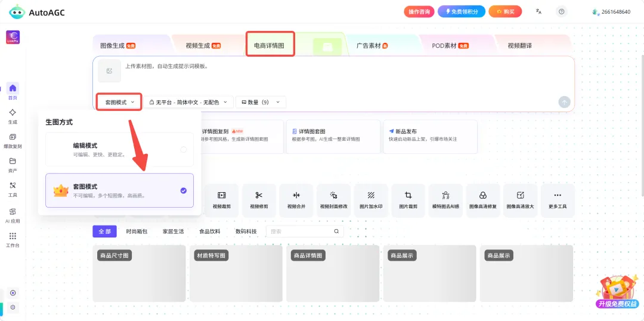This screenshot has width=644, height=321.
Task: Open the 工具 sidebar icon
Action: coord(13,186)
